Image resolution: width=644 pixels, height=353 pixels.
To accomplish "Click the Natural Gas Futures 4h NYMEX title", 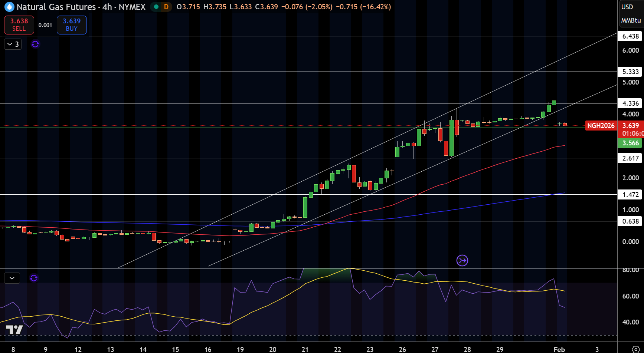I will click(81, 7).
